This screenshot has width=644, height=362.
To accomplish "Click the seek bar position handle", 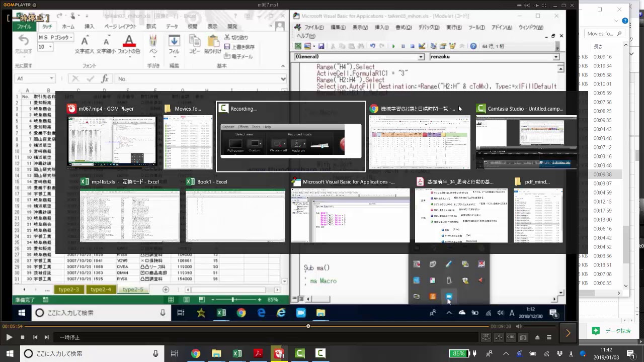I will tap(308, 326).
